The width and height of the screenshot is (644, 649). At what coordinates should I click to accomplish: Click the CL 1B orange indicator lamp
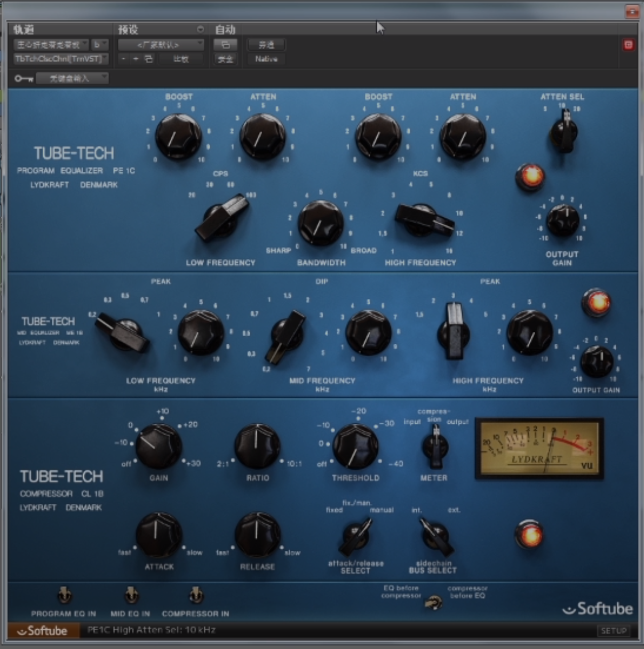point(529,535)
